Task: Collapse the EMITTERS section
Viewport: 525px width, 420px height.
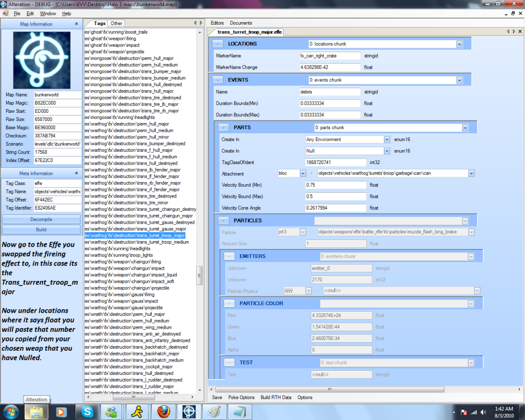Action: click(229, 256)
